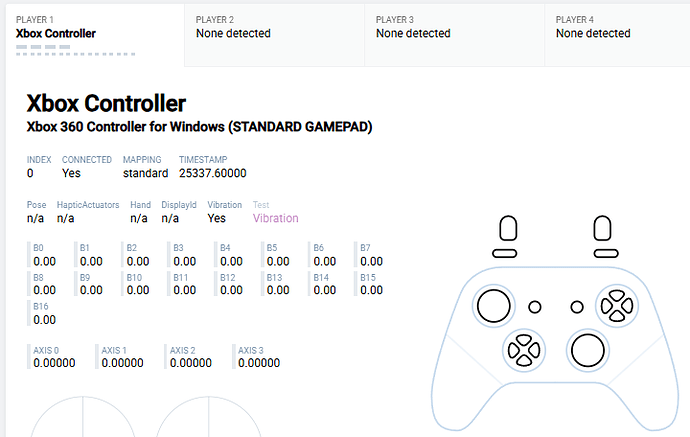Click the B7 button value
Image resolution: width=690 pixels, height=437 pixels.
(x=371, y=261)
